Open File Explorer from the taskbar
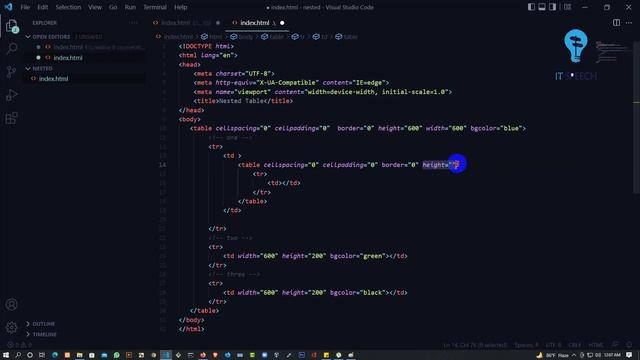The image size is (640, 360). (80, 355)
